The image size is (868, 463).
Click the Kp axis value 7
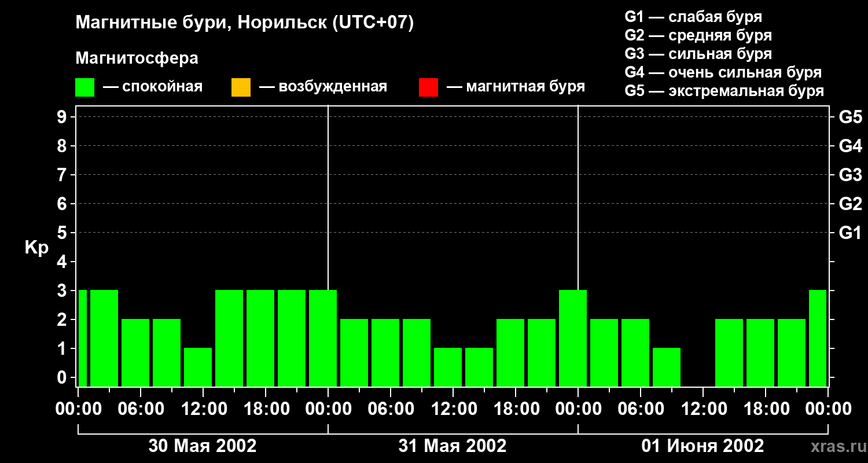(x=63, y=175)
